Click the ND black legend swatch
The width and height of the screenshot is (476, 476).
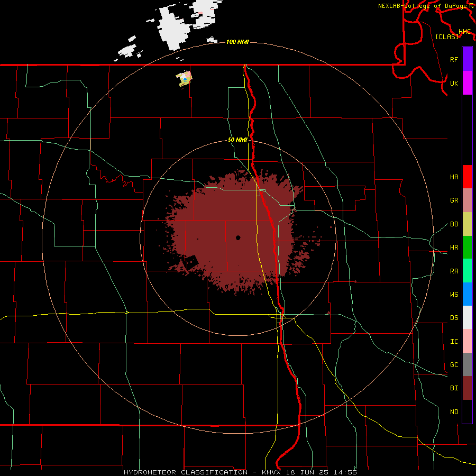tap(467, 411)
